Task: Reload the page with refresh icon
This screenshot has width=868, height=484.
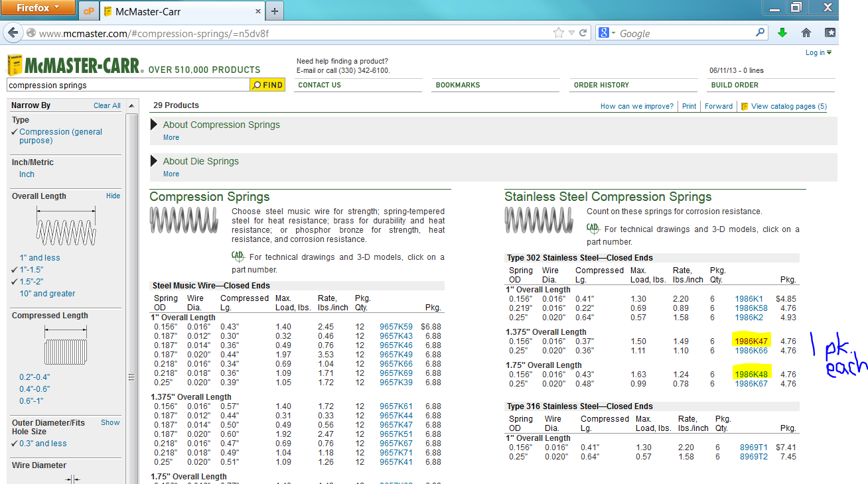Action: click(583, 33)
